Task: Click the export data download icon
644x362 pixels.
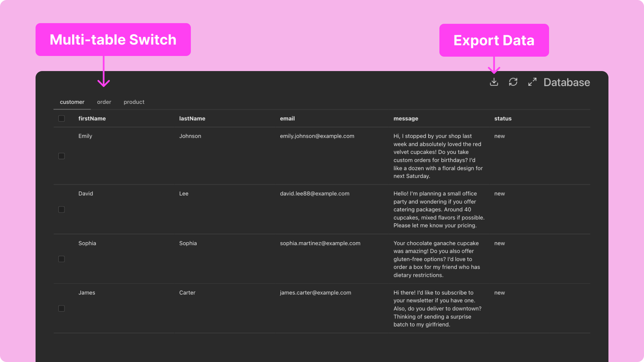Action: tap(494, 82)
